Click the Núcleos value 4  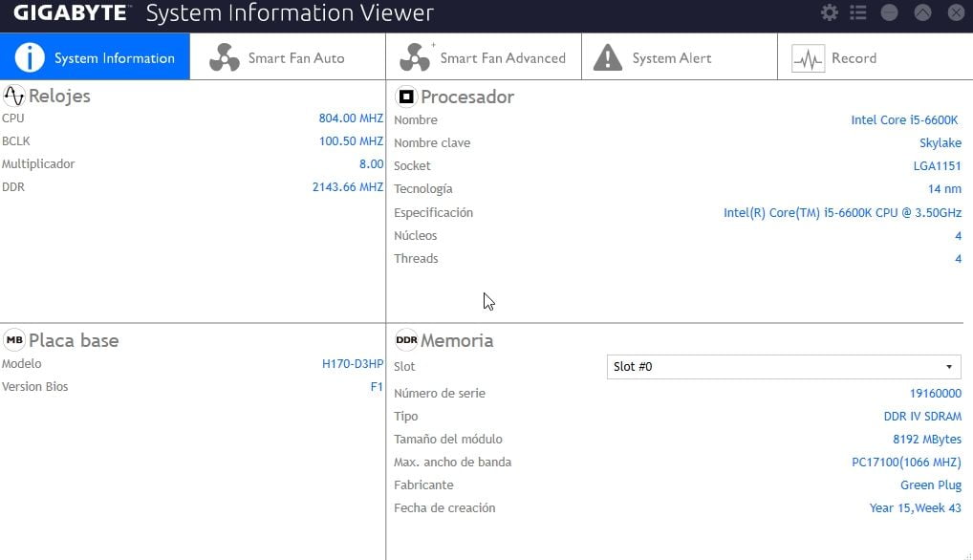tap(958, 236)
